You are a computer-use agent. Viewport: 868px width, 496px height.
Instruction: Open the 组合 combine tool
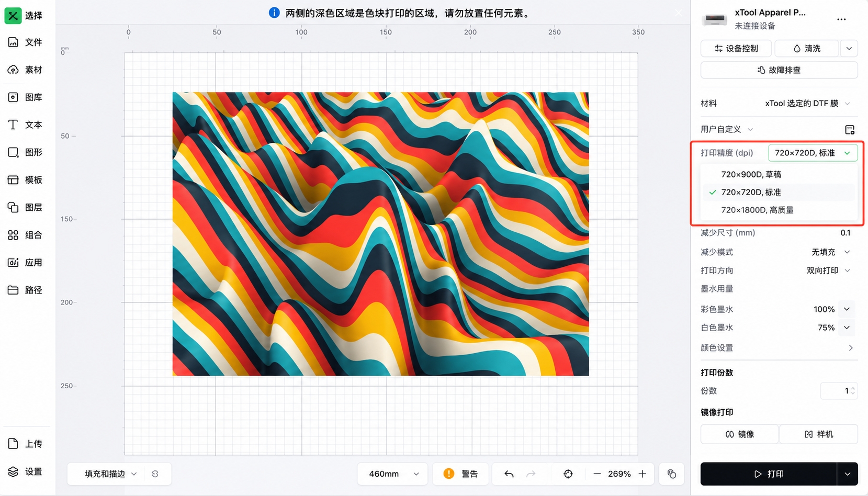[24, 235]
